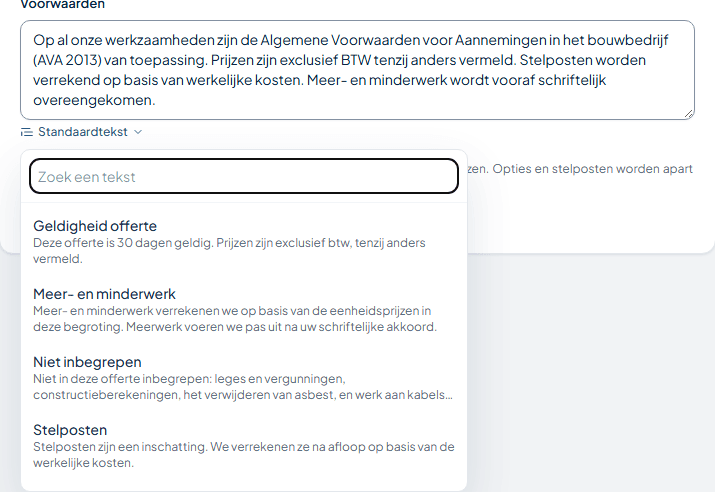This screenshot has height=492, width=715.
Task: Click the 'Voorwaarden' field label
Action: coord(62,5)
